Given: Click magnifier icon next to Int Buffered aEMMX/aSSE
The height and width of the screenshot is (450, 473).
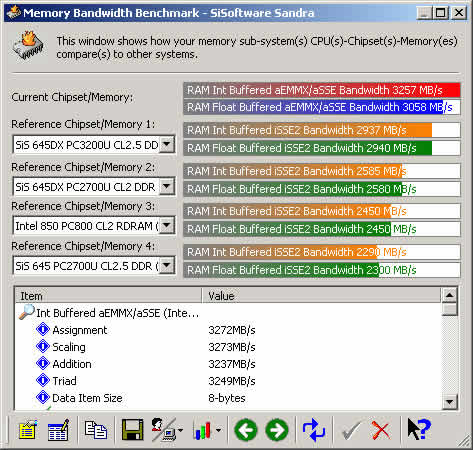Looking at the screenshot, I should point(27,312).
